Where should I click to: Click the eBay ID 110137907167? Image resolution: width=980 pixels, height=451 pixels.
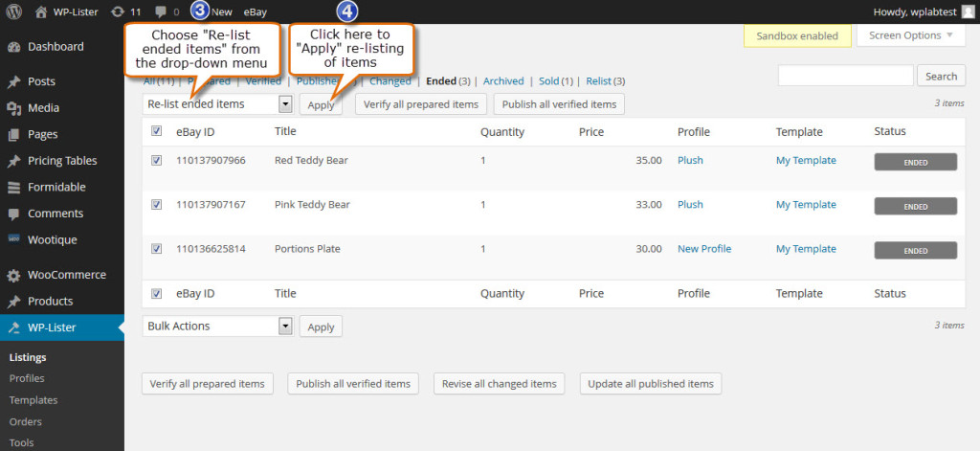[211, 205]
